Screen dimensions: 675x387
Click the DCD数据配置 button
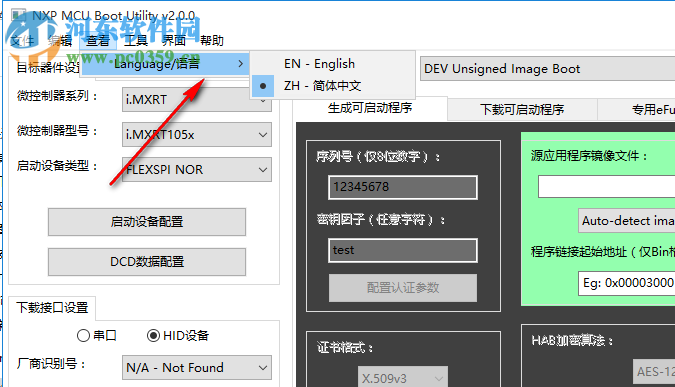point(147,262)
